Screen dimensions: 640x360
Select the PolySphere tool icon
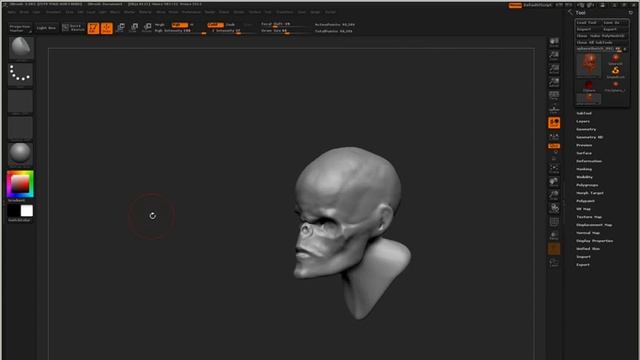coord(615,87)
